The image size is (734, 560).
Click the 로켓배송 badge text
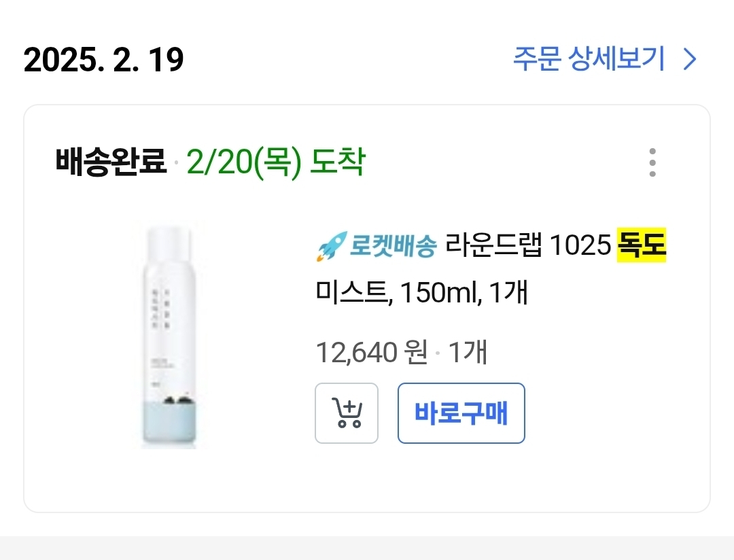[x=393, y=246]
